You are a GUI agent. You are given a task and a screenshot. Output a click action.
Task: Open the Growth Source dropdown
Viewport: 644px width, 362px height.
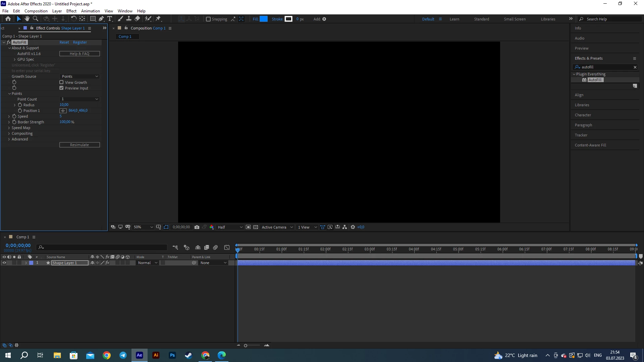click(x=80, y=76)
